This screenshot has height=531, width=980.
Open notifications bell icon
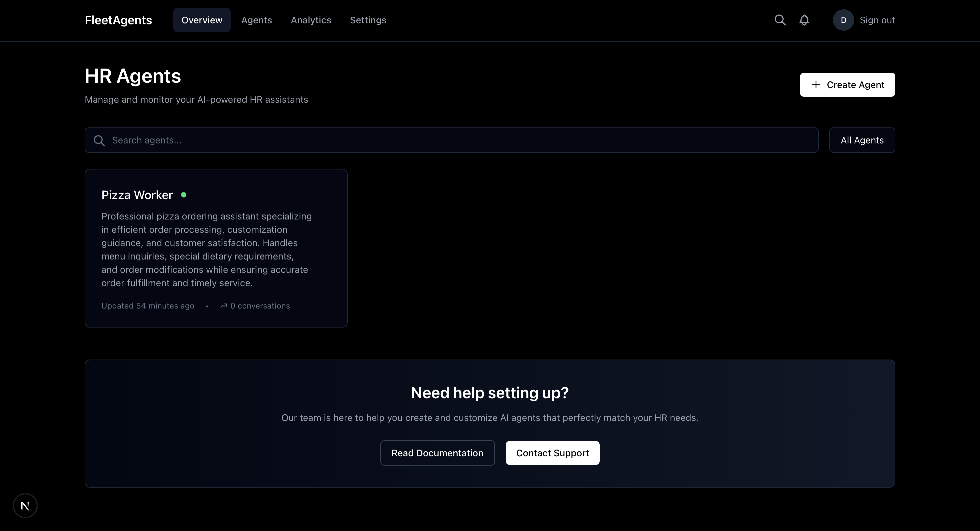coord(804,20)
